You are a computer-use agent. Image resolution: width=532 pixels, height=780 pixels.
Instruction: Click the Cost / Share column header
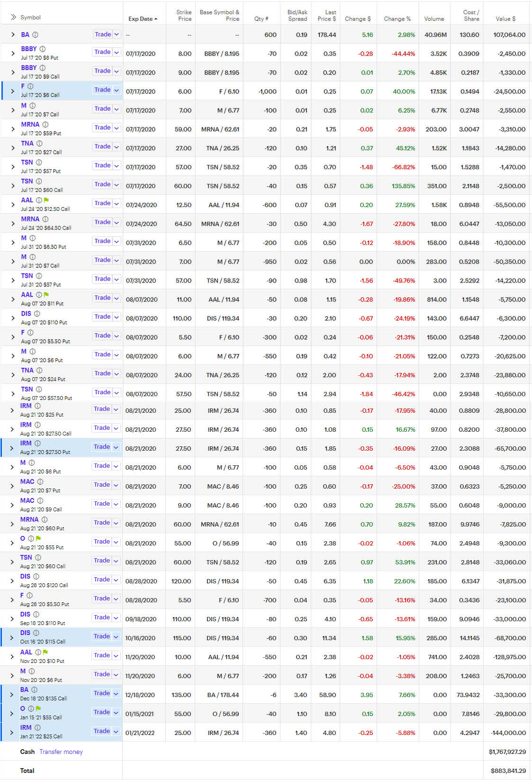tap(470, 16)
